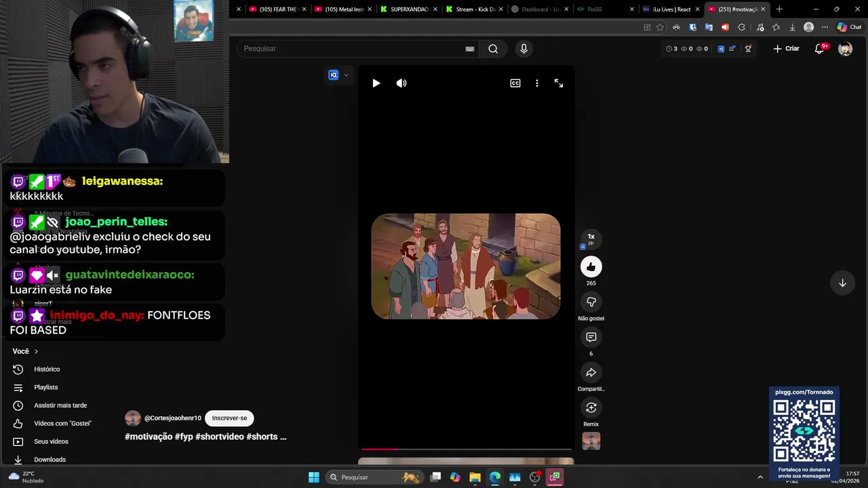Open browser settings ellipsis menu

pos(825,27)
